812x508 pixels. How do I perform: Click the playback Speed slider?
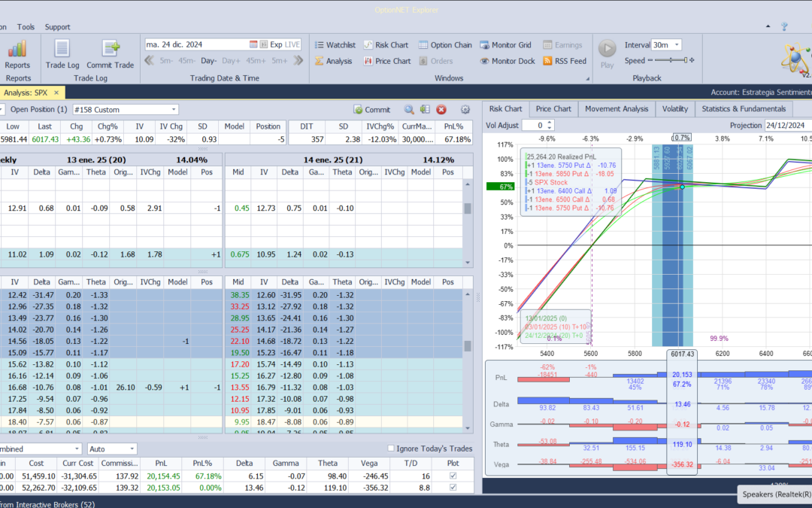pyautogui.click(x=670, y=61)
